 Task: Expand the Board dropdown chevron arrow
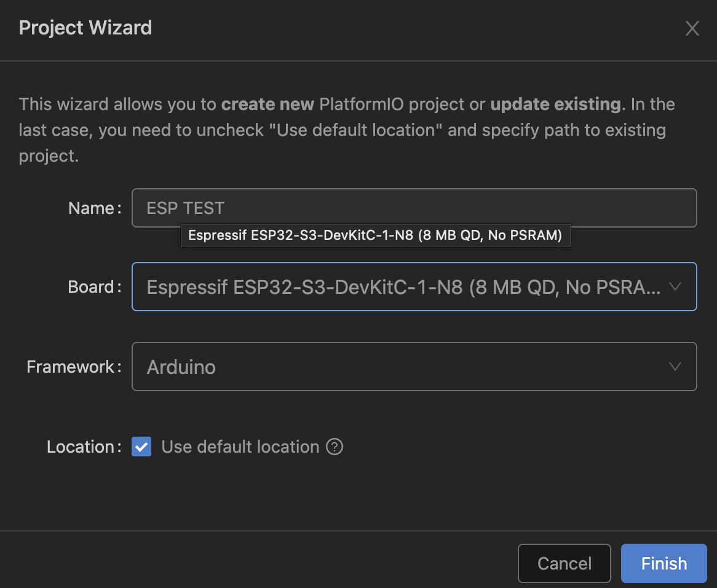coord(675,287)
